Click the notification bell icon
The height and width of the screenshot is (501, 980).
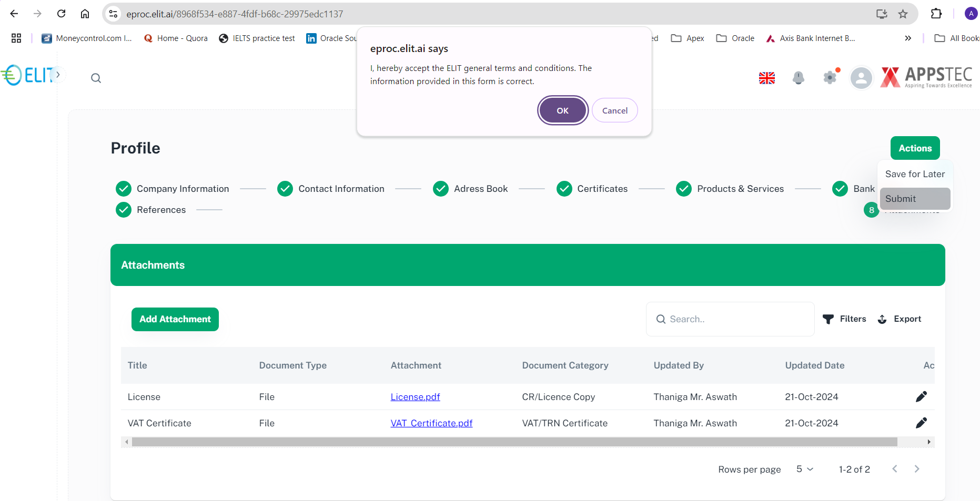coord(798,78)
